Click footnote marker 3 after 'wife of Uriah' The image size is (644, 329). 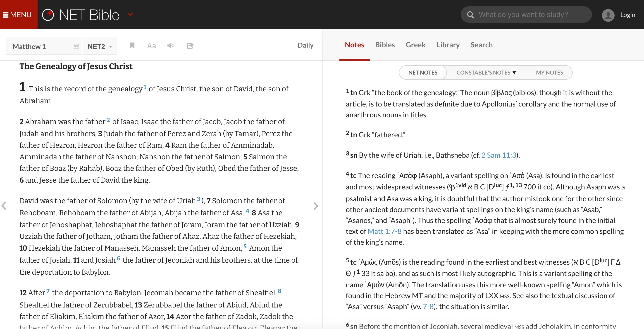coord(198,199)
